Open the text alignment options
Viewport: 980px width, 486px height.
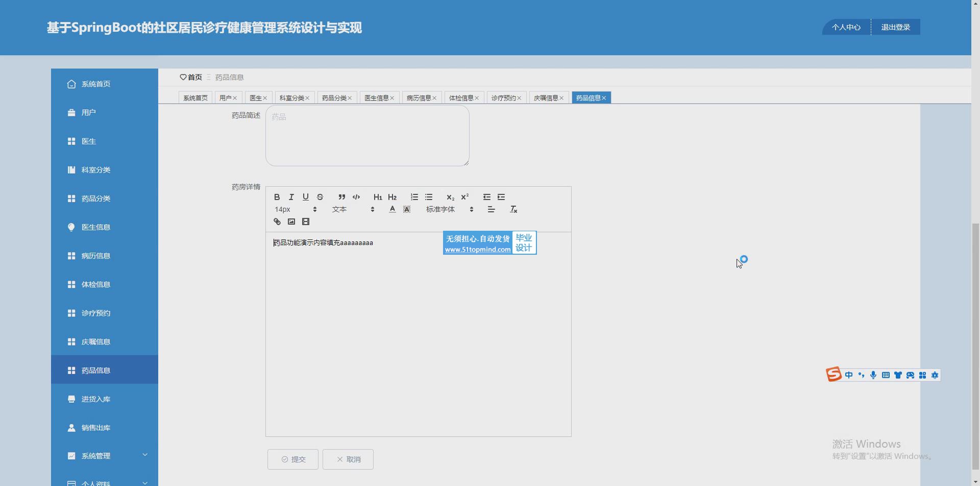pyautogui.click(x=491, y=209)
